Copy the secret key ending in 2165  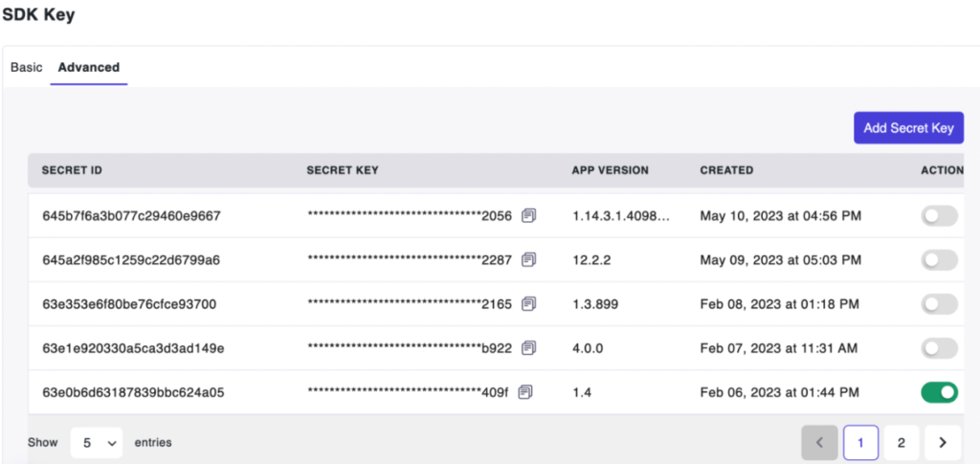coord(529,304)
